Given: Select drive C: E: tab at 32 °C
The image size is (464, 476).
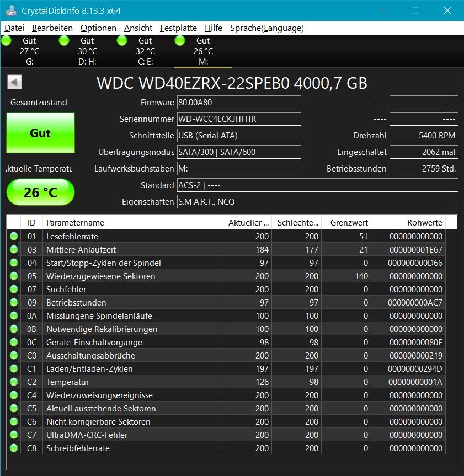Looking at the screenshot, I should click(x=145, y=51).
